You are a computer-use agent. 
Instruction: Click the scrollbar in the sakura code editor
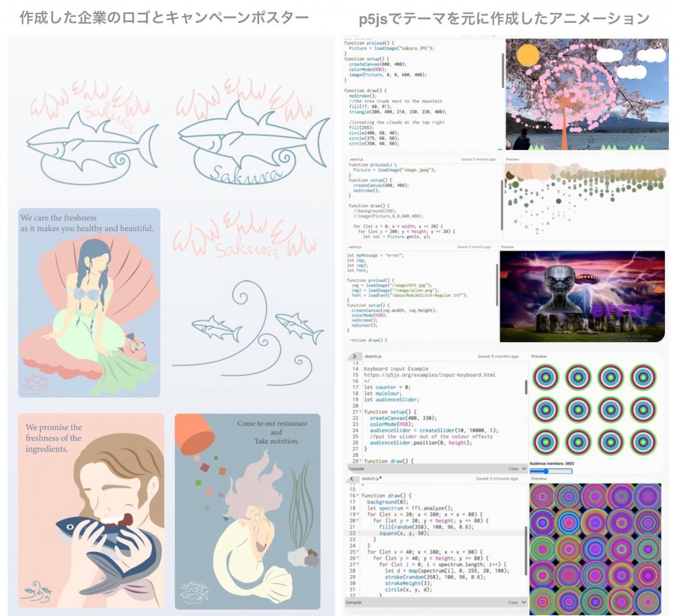(x=502, y=67)
